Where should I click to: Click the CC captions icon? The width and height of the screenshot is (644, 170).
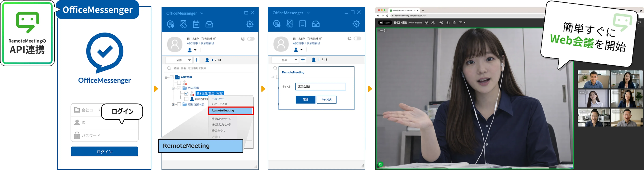click(460, 23)
